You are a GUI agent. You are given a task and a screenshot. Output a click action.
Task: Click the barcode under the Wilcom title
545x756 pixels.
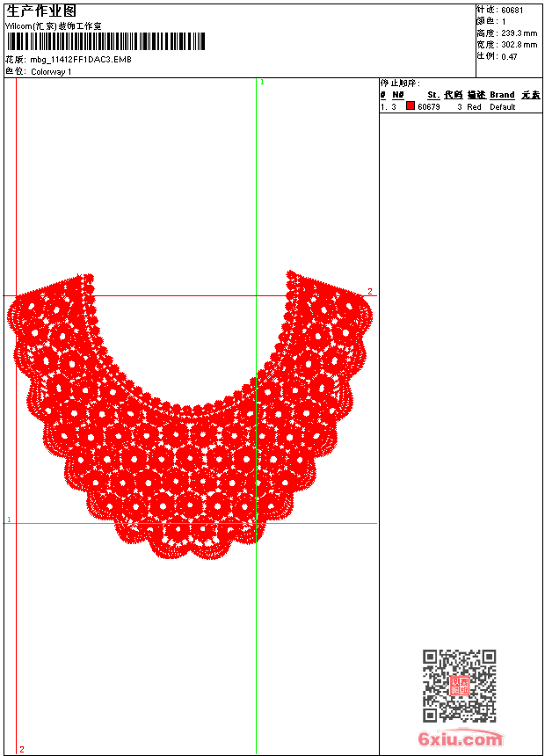pyautogui.click(x=106, y=41)
